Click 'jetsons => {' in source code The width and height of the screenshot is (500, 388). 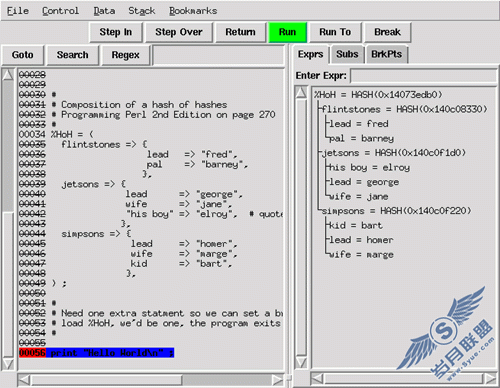[94, 184]
